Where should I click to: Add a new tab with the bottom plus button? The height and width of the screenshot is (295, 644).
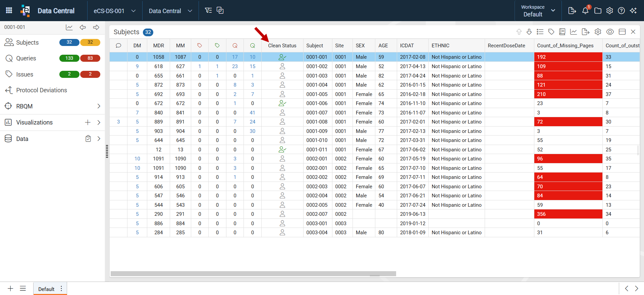coord(10,289)
